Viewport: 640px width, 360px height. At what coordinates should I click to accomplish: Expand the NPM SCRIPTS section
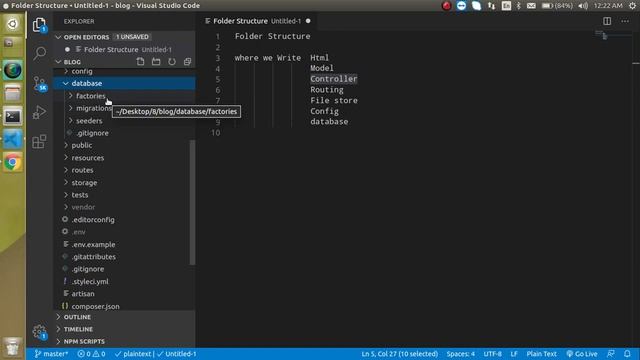pyautogui.click(x=124, y=342)
